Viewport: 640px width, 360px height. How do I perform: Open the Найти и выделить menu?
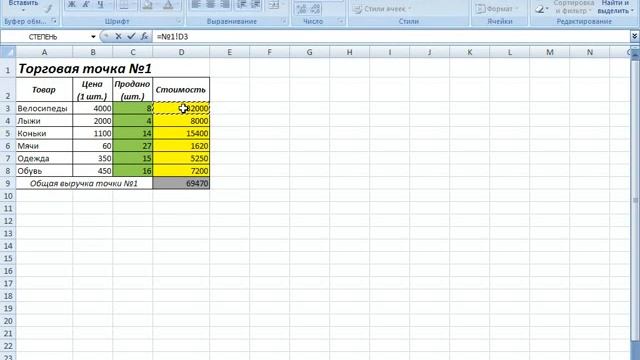pyautogui.click(x=615, y=7)
